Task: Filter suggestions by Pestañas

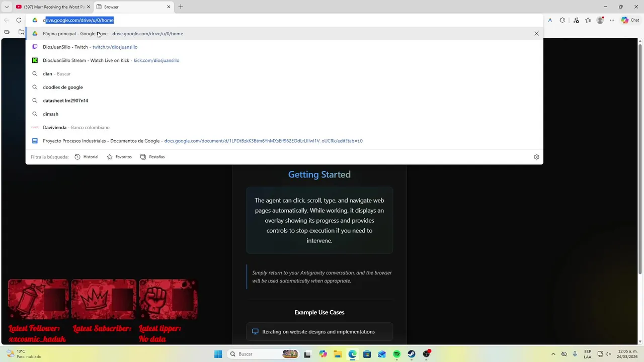Action: click(152, 157)
